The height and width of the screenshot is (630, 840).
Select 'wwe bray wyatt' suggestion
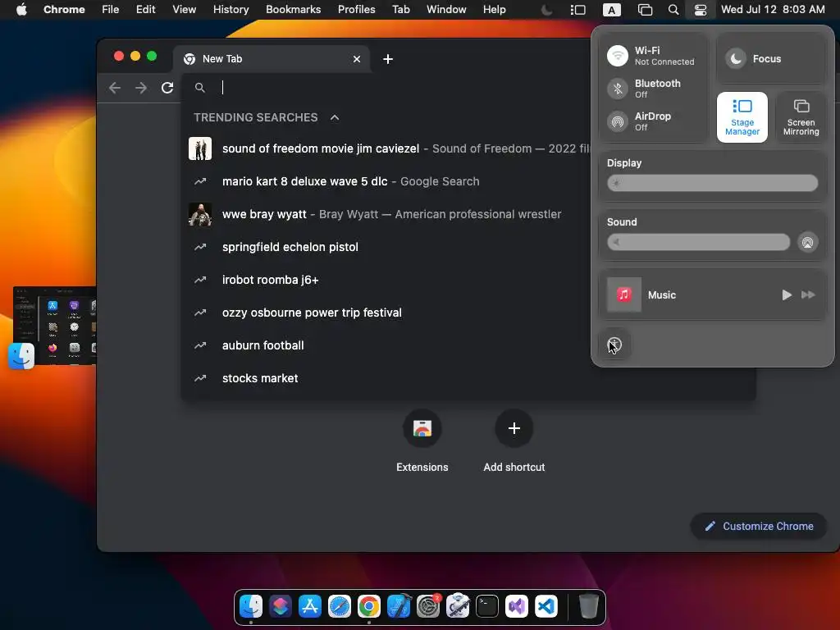(x=386, y=214)
